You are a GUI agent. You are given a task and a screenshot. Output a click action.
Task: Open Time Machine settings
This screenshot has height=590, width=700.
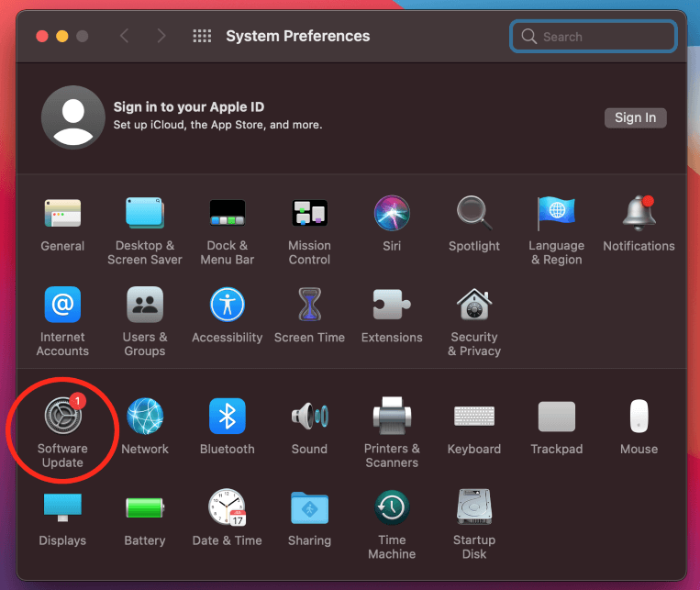(x=392, y=507)
